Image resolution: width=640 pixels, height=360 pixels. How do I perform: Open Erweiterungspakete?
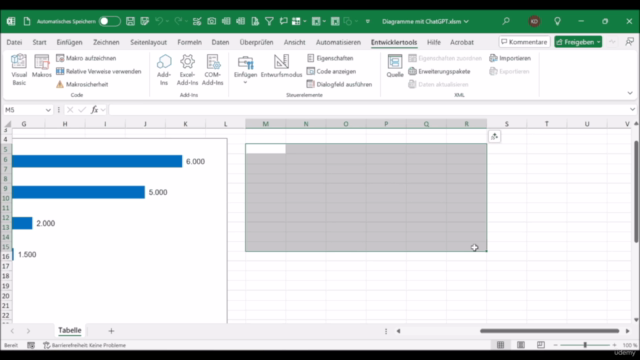point(439,71)
